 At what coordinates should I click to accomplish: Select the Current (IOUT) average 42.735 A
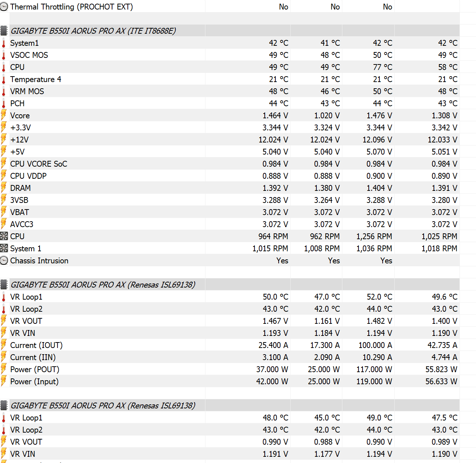(x=442, y=345)
